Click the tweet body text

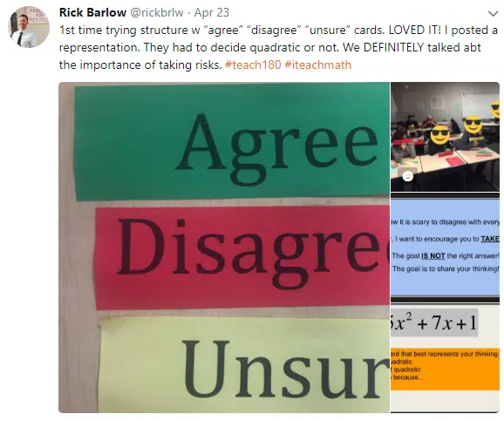[278, 48]
